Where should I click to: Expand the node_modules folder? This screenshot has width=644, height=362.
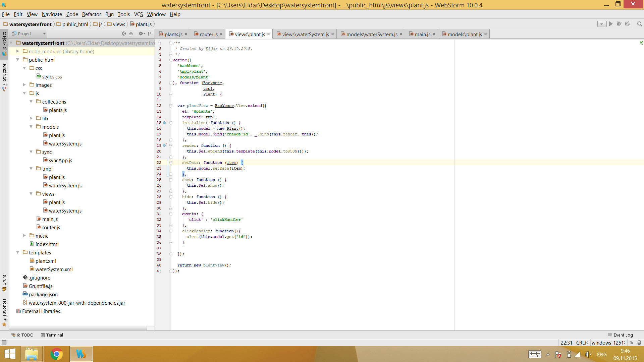click(x=18, y=51)
